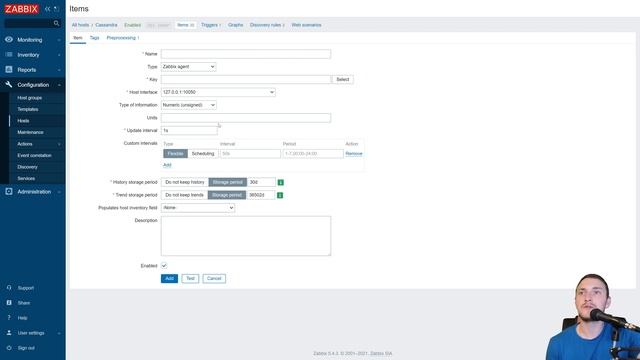
Task: Click the Administration gear icon
Action: 9,191
